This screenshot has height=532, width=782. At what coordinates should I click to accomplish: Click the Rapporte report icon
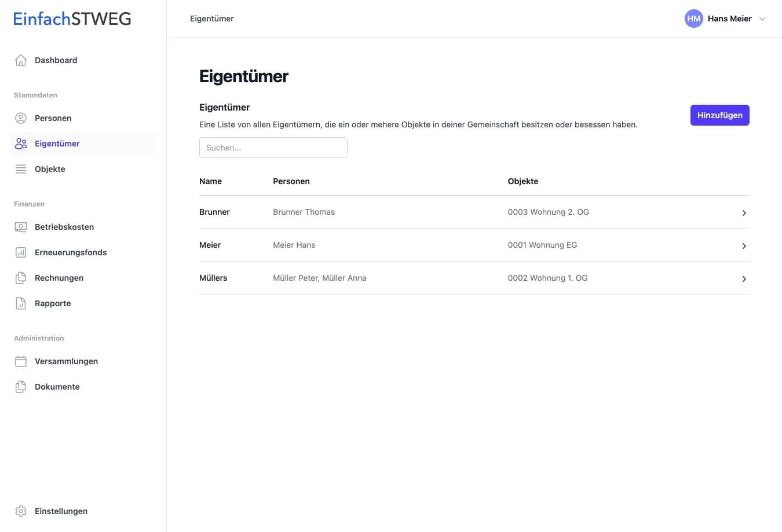[21, 303]
